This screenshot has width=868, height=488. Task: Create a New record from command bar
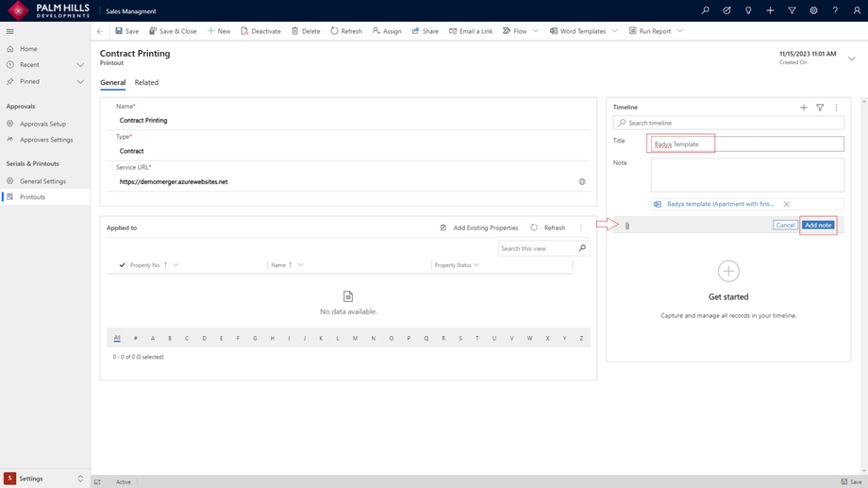point(219,31)
